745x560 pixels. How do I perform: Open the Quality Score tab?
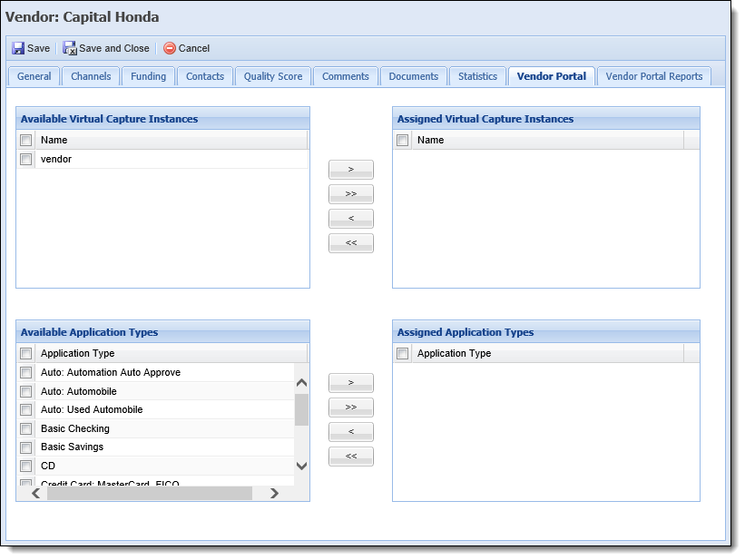tap(273, 76)
